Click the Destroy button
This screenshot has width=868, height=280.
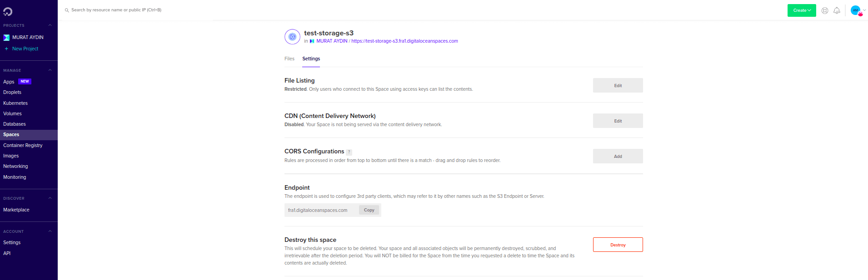(618, 245)
